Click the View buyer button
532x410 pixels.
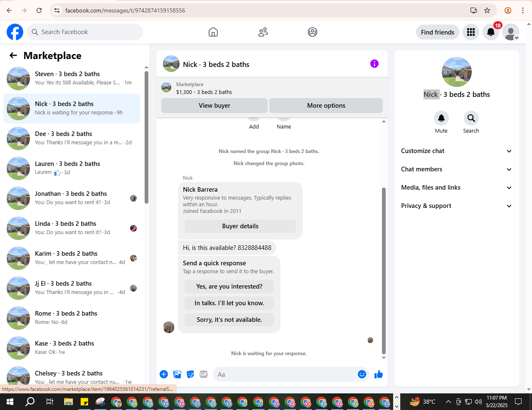(x=214, y=106)
